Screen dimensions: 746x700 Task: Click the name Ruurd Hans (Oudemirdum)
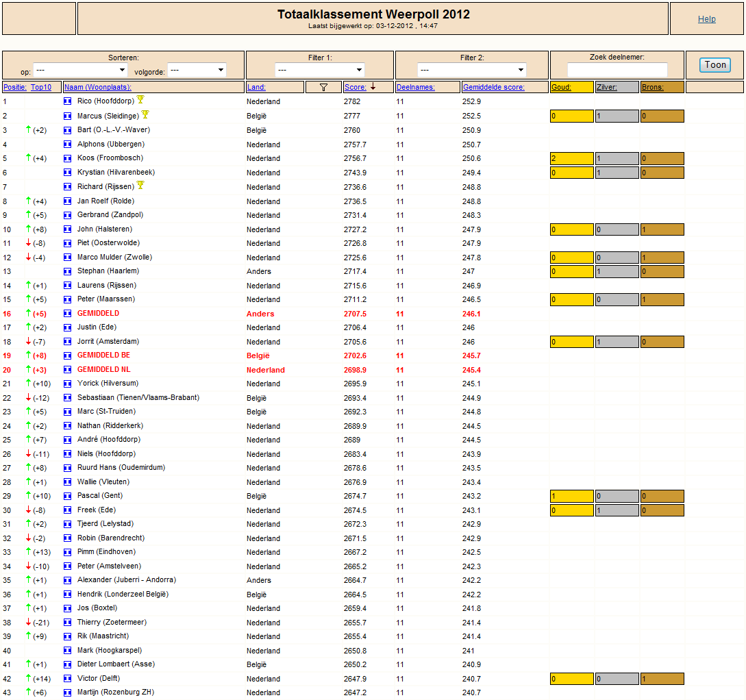121,467
